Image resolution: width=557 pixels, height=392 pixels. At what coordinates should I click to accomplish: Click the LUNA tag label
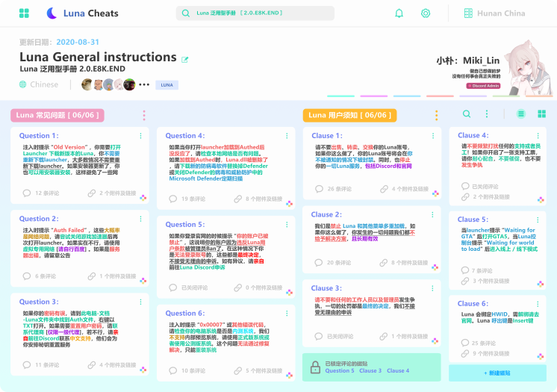[167, 85]
